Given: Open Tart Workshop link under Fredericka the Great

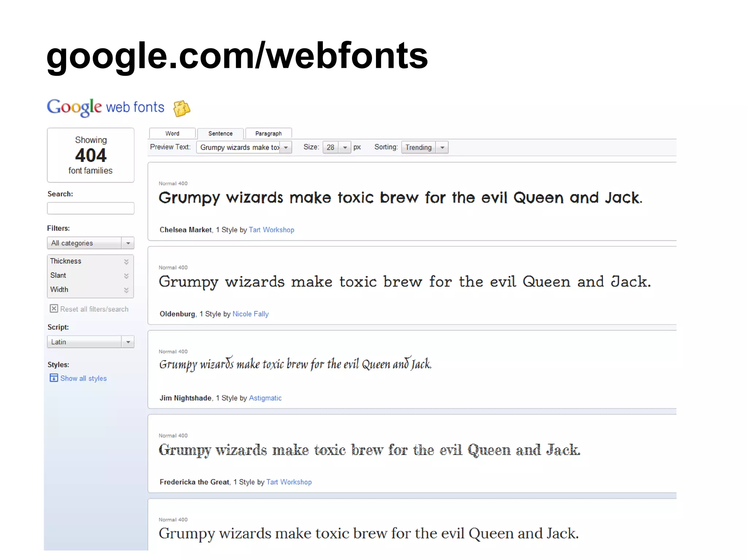Looking at the screenshot, I should [289, 482].
